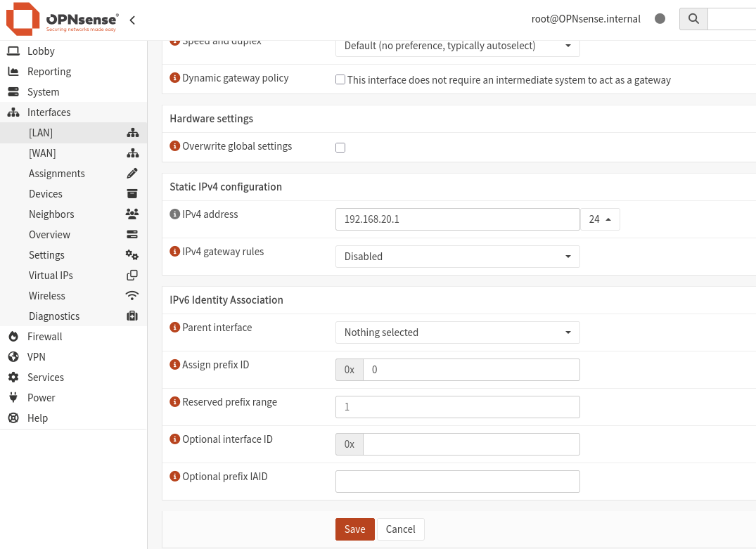
Task: Open the Speed and duplex dropdown
Action: [x=458, y=46]
